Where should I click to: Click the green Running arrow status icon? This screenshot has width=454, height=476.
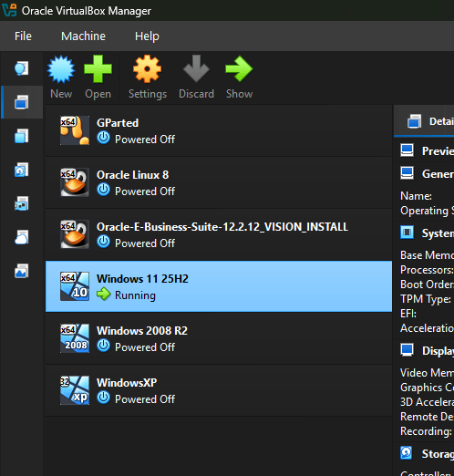pyautogui.click(x=104, y=295)
